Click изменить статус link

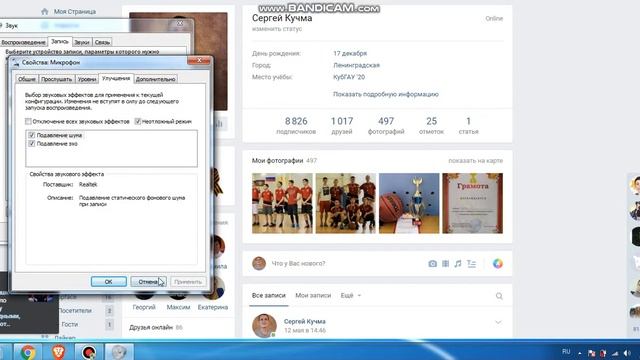pyautogui.click(x=277, y=29)
